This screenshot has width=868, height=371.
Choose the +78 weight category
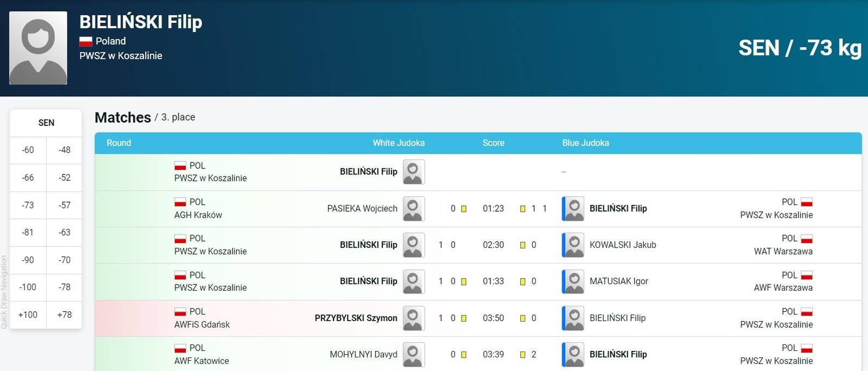[65, 315]
